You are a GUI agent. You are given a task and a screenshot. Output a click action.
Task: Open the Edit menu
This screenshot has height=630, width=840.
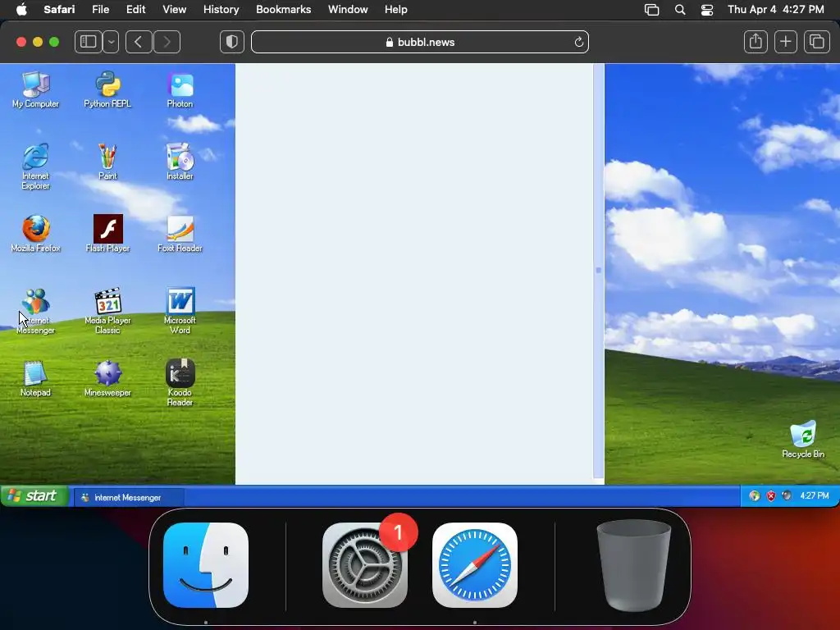coord(135,10)
